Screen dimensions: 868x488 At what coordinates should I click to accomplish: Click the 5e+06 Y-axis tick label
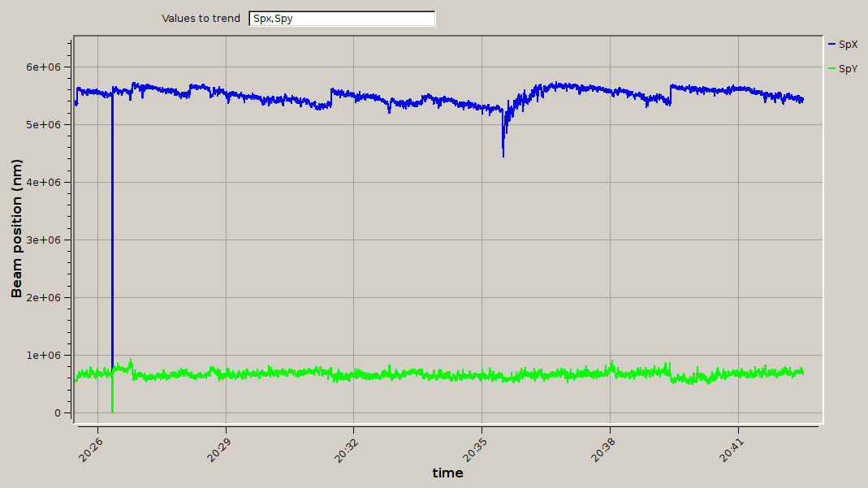pyautogui.click(x=45, y=125)
